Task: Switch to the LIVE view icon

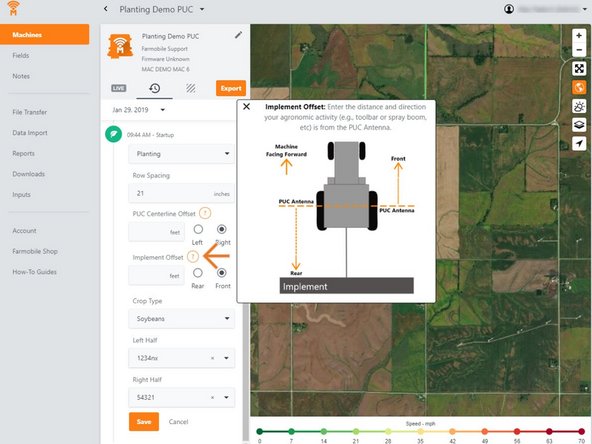Action: [119, 88]
